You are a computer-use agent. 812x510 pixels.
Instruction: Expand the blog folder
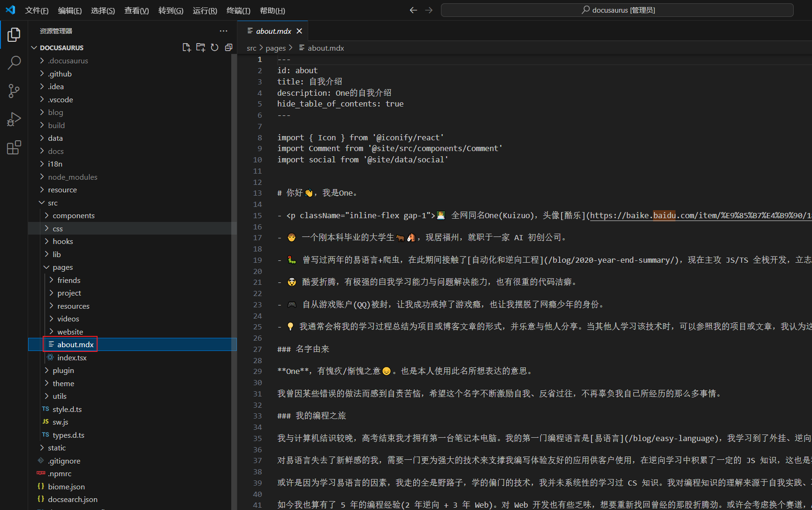42,112
